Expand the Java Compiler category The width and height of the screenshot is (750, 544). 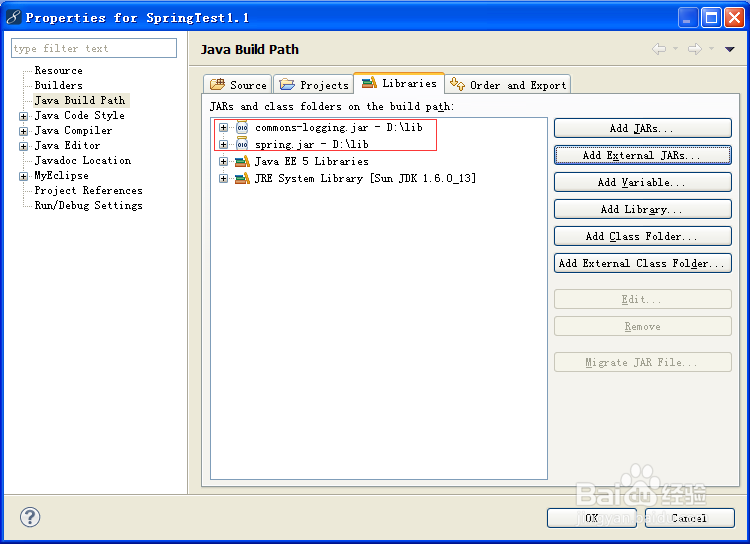23,131
